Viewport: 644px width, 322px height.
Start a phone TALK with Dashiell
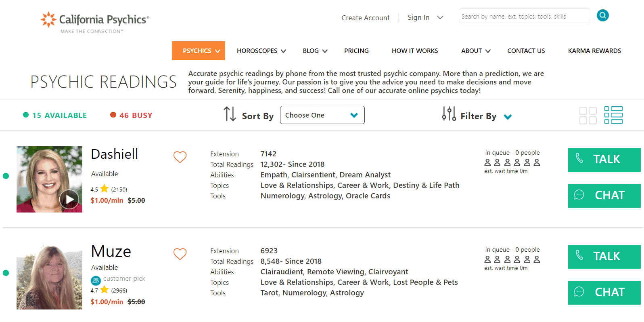click(x=604, y=160)
